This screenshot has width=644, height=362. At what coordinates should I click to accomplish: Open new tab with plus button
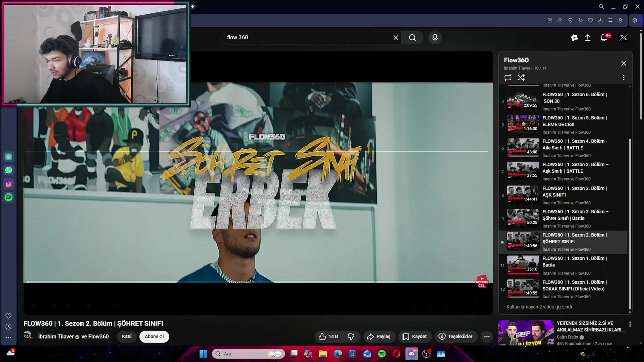coord(192,7)
